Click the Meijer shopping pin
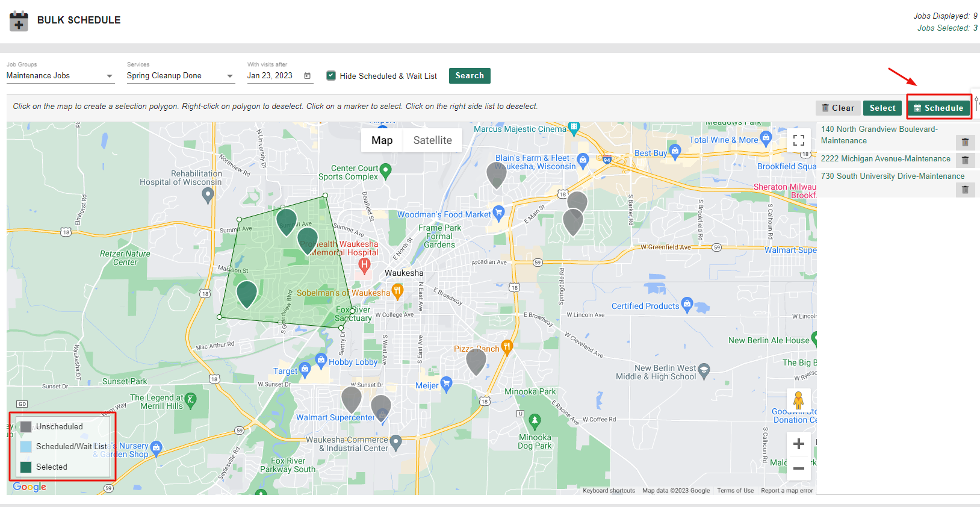The image size is (980, 507). [446, 384]
